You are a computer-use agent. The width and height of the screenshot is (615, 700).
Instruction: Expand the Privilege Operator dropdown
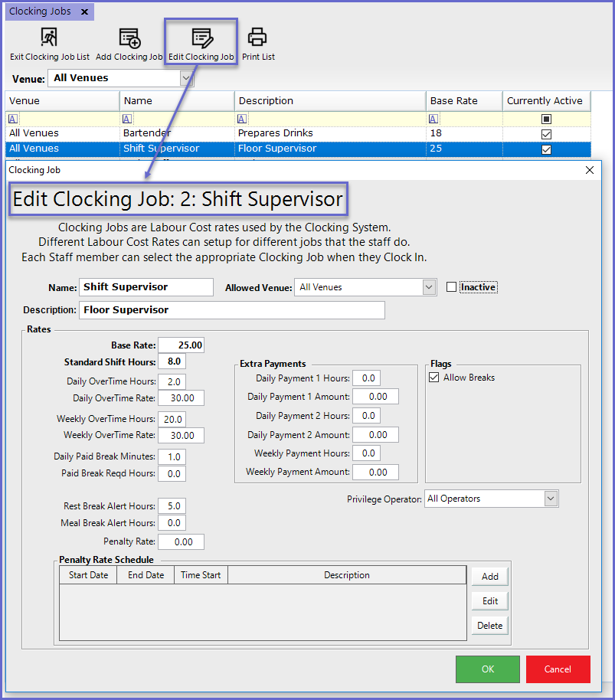pyautogui.click(x=551, y=499)
